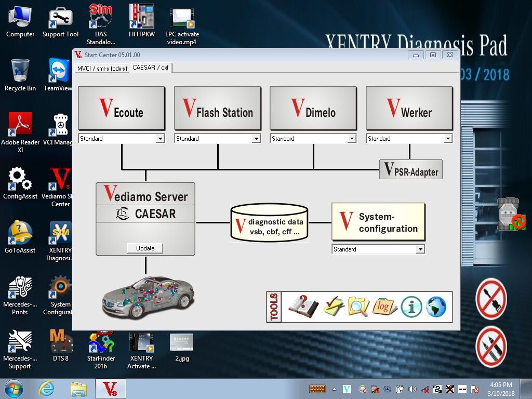Select the CAESAR / cxf tab

[151, 68]
